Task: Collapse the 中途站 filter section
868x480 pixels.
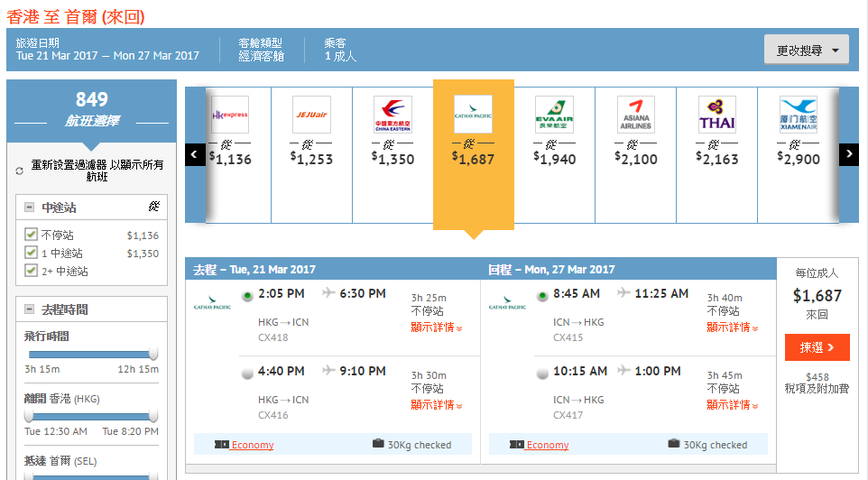Action: 30,208
